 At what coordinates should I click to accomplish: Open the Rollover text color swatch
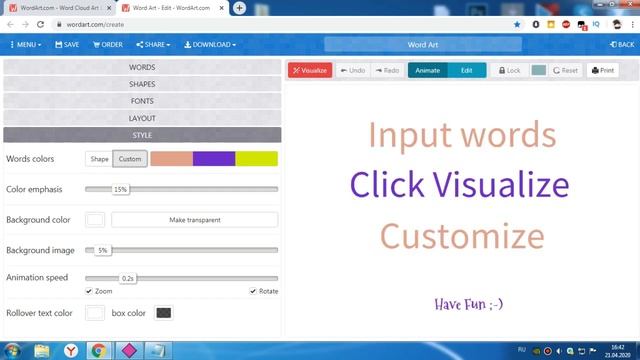pyautogui.click(x=95, y=313)
